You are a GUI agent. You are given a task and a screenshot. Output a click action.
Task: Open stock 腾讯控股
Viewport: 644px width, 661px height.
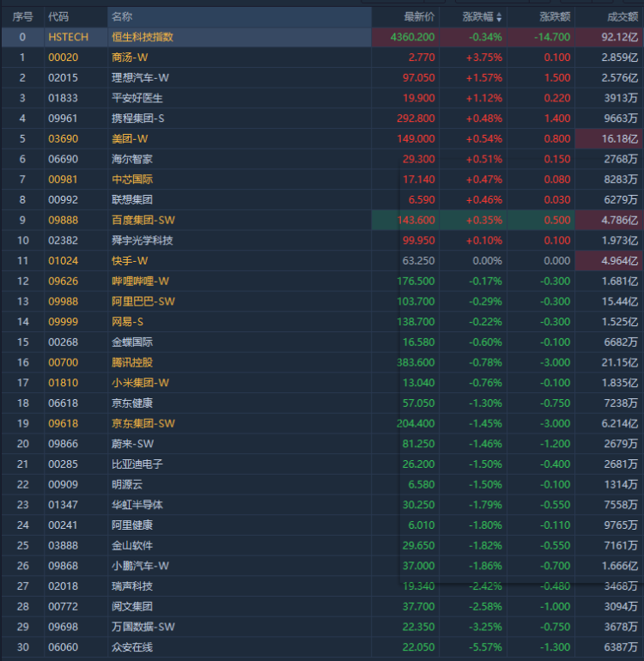click(x=132, y=362)
